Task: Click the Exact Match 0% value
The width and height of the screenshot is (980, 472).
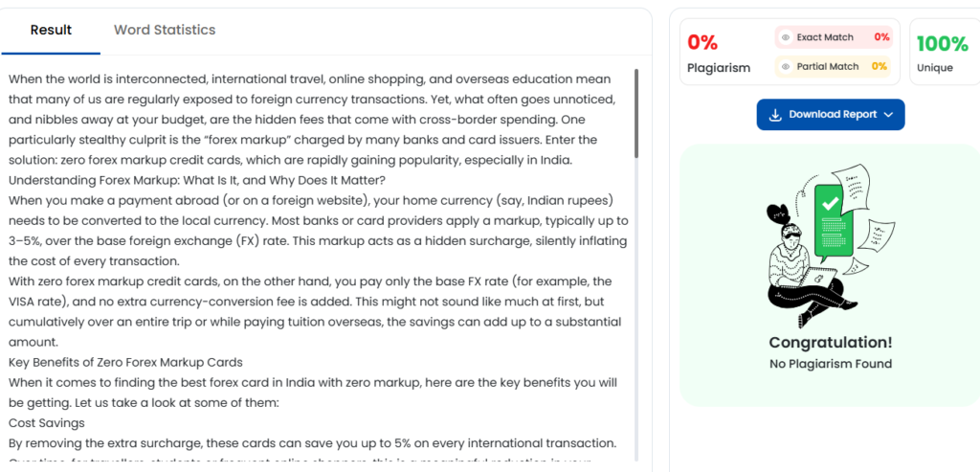Action: (x=881, y=37)
